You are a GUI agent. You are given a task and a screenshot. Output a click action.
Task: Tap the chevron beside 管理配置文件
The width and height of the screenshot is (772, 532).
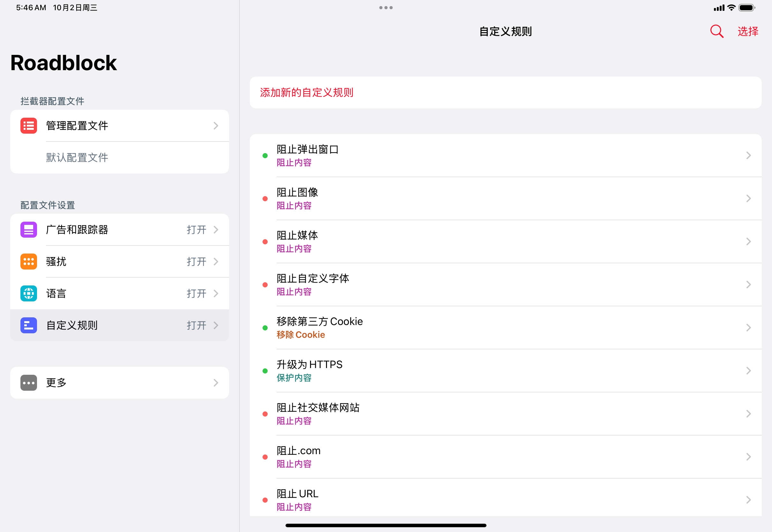(216, 126)
